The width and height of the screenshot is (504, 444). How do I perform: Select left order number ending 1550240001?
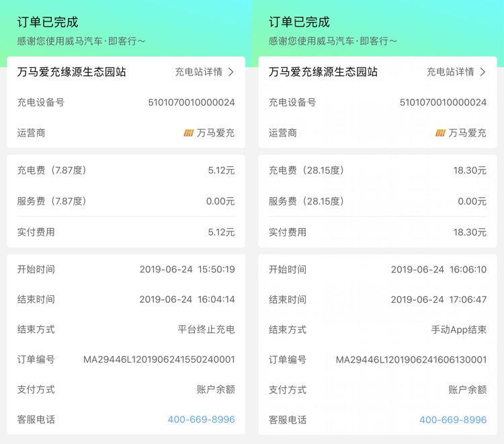[x=159, y=359]
